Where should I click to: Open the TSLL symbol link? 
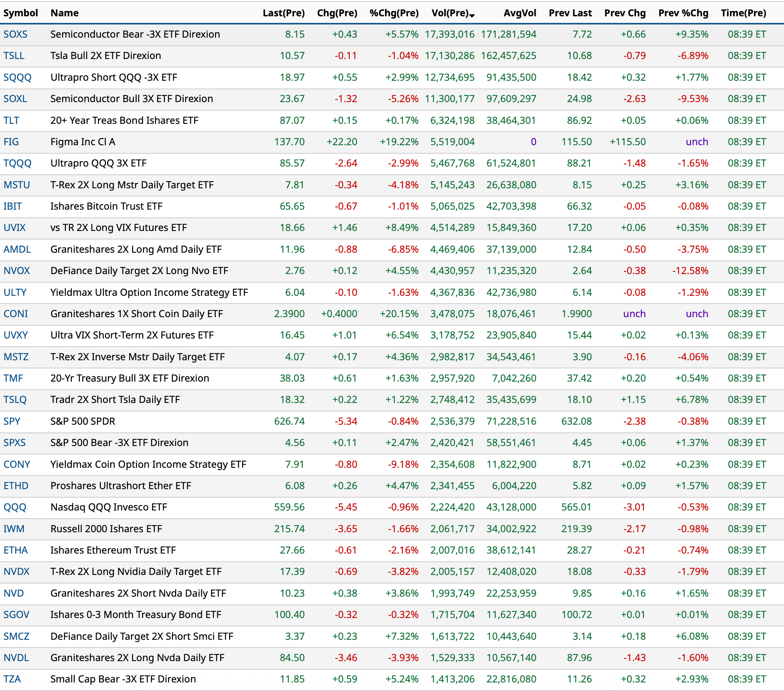tap(14, 56)
